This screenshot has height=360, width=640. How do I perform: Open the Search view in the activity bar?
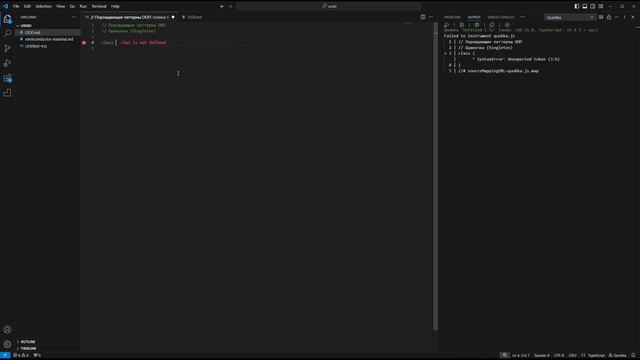[7, 33]
